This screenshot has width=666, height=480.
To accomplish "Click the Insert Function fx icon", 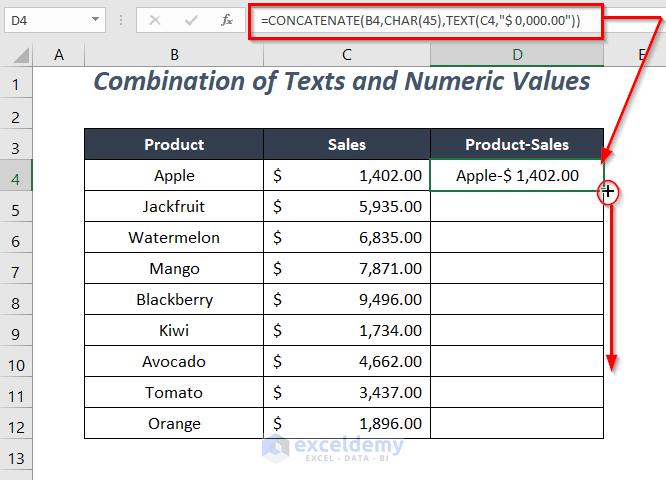I will pos(227,20).
